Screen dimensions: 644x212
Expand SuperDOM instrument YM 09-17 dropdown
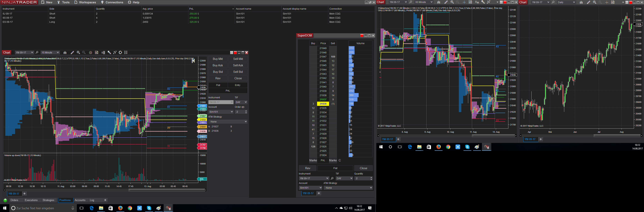pos(314,178)
